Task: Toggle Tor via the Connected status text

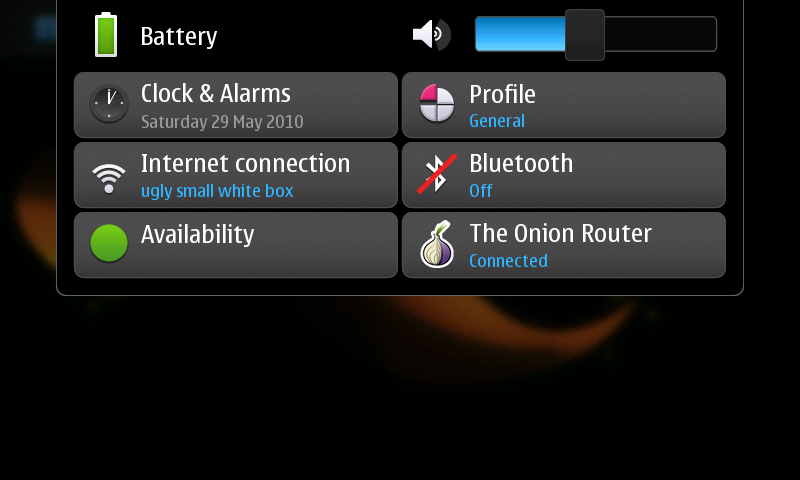Action: click(508, 261)
